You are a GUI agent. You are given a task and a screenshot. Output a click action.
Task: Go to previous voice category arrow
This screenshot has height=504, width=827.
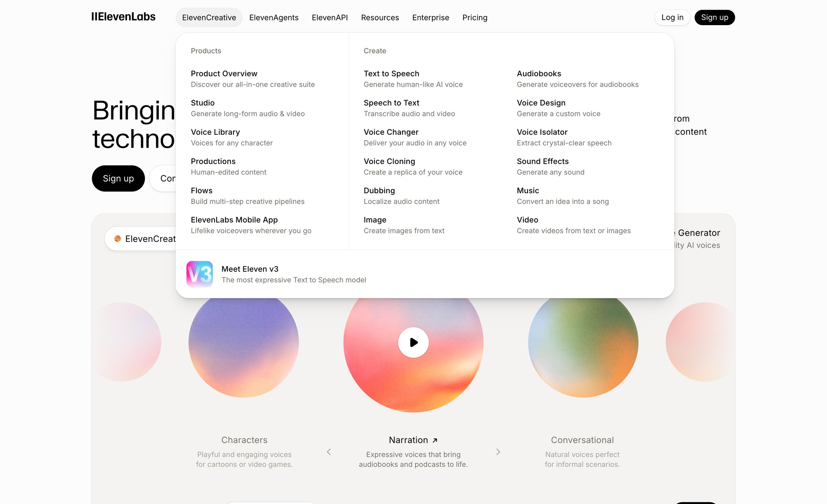tap(329, 452)
